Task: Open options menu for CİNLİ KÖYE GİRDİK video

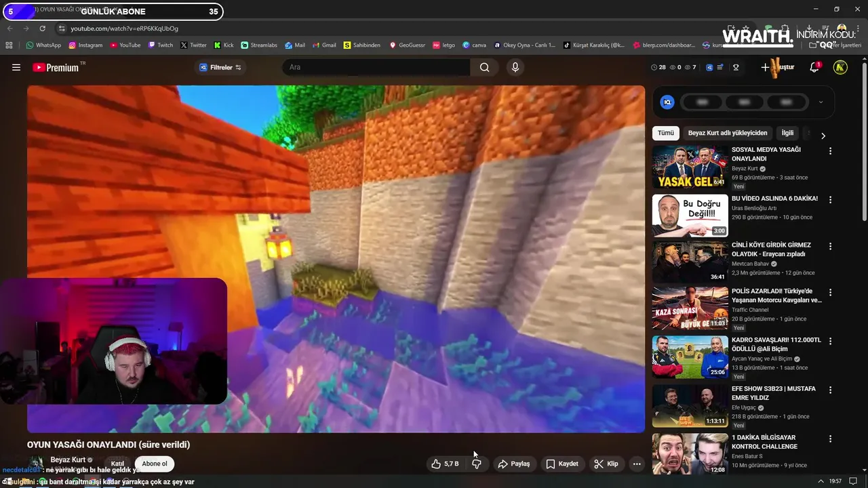Action: point(830,246)
